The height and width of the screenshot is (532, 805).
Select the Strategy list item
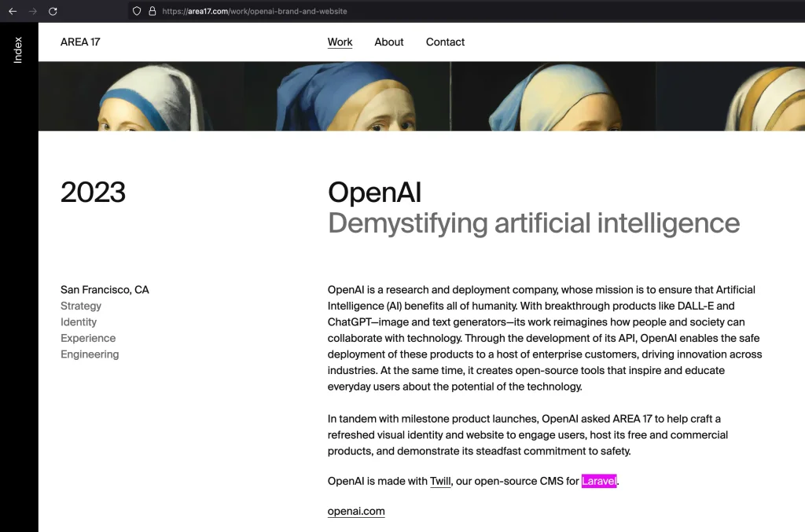[81, 306]
